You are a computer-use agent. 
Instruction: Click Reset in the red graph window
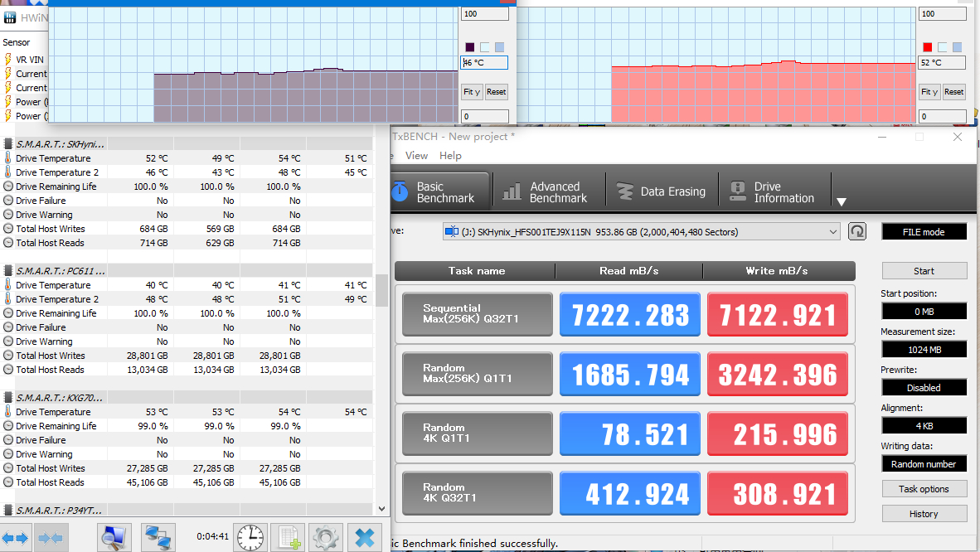tap(953, 92)
